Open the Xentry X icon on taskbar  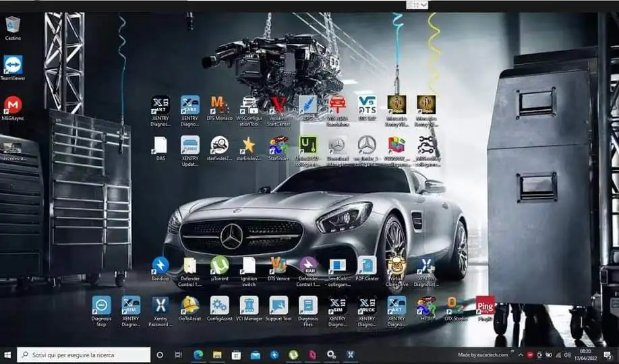pyautogui.click(x=350, y=355)
